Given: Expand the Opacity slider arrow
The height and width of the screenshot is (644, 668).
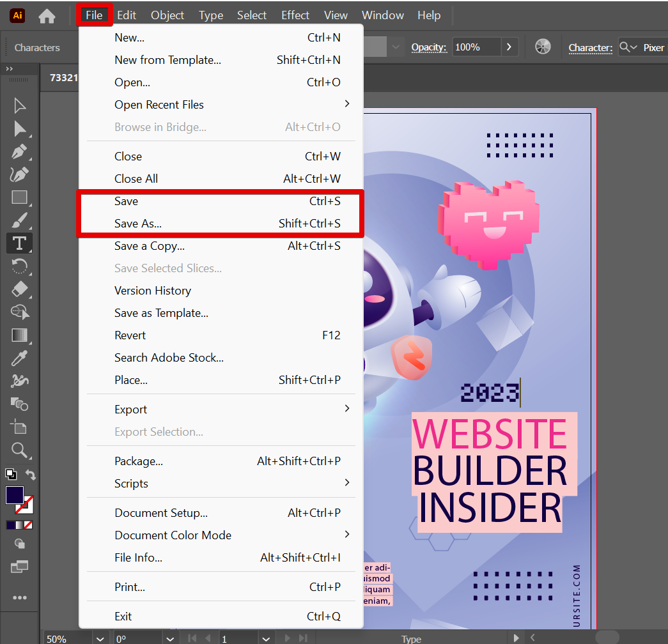Looking at the screenshot, I should click(509, 47).
